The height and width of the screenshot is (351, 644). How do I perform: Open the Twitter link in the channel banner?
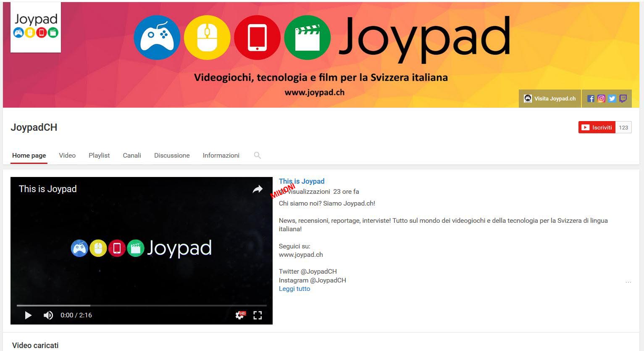point(612,99)
